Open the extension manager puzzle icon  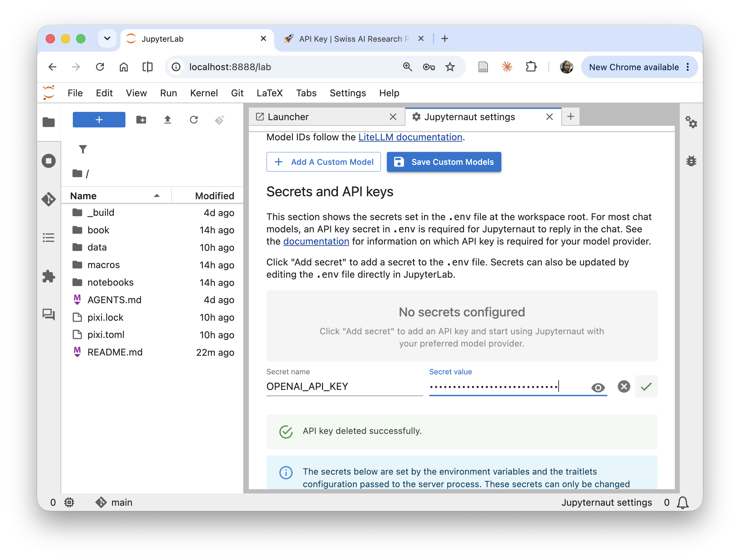[49, 276]
